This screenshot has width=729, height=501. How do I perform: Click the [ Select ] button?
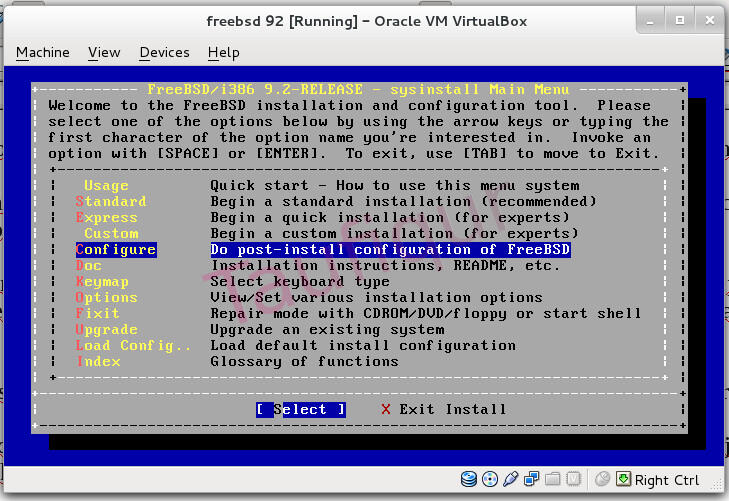301,409
